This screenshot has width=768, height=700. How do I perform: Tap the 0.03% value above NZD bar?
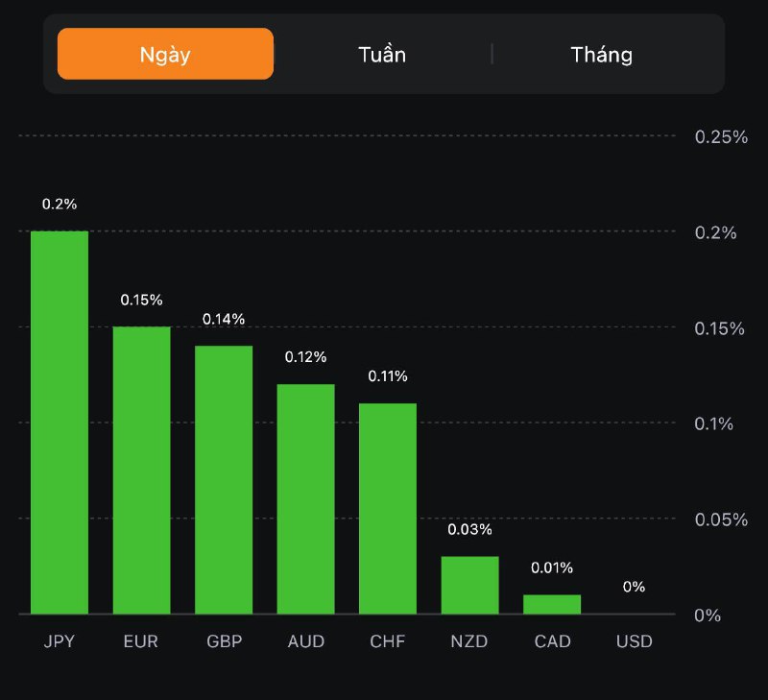click(x=470, y=529)
